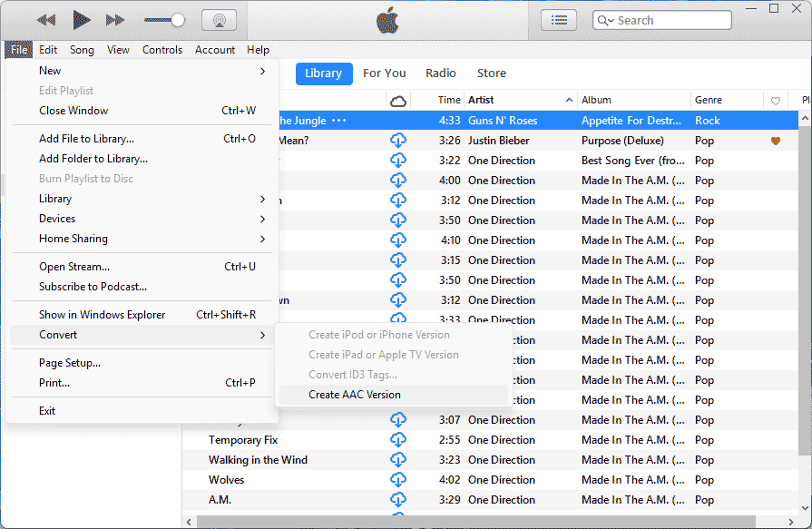Switch to the Store tab

pos(492,73)
